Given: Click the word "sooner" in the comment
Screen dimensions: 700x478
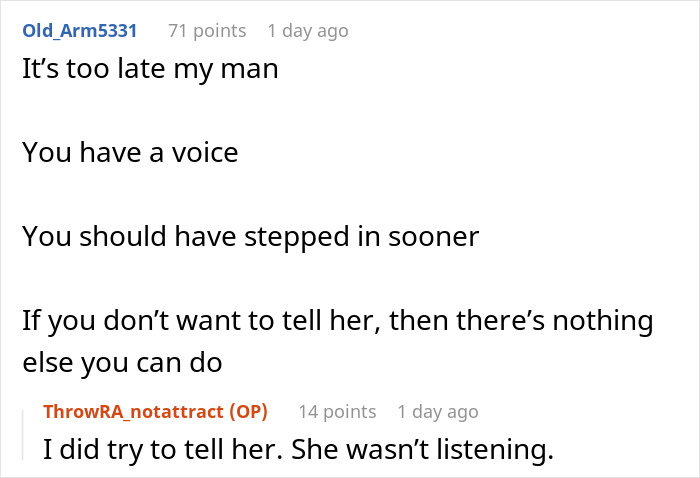Looking at the screenshot, I should point(435,236).
